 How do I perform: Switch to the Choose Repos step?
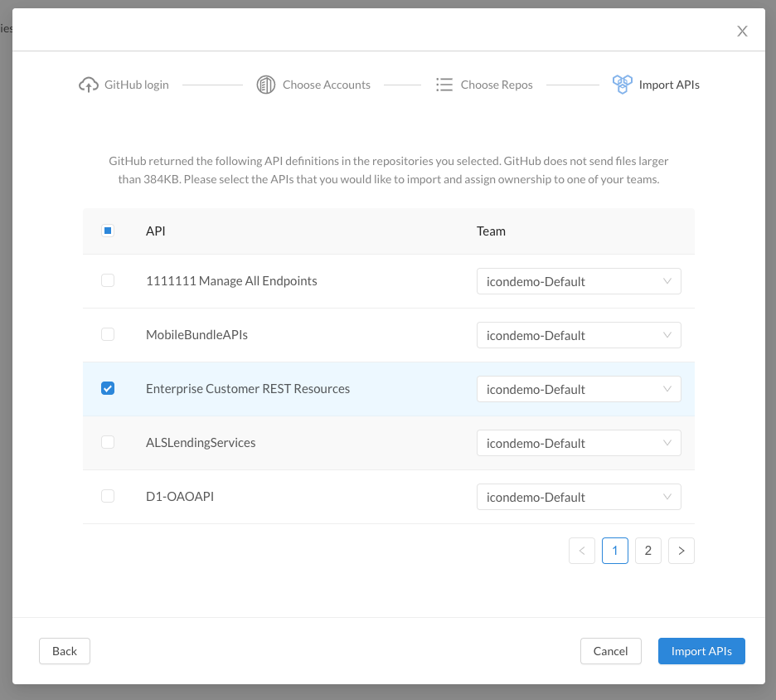[496, 85]
